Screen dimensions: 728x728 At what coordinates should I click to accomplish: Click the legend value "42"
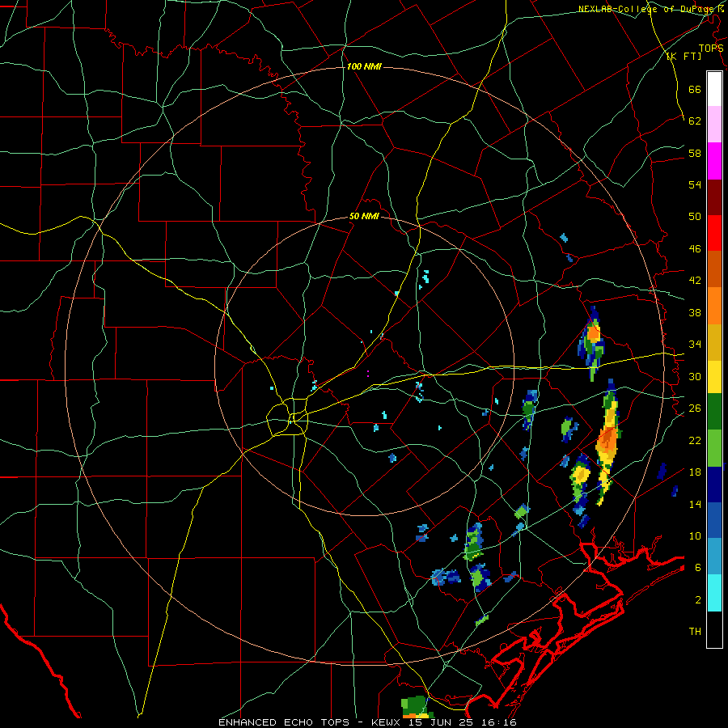coord(695,281)
